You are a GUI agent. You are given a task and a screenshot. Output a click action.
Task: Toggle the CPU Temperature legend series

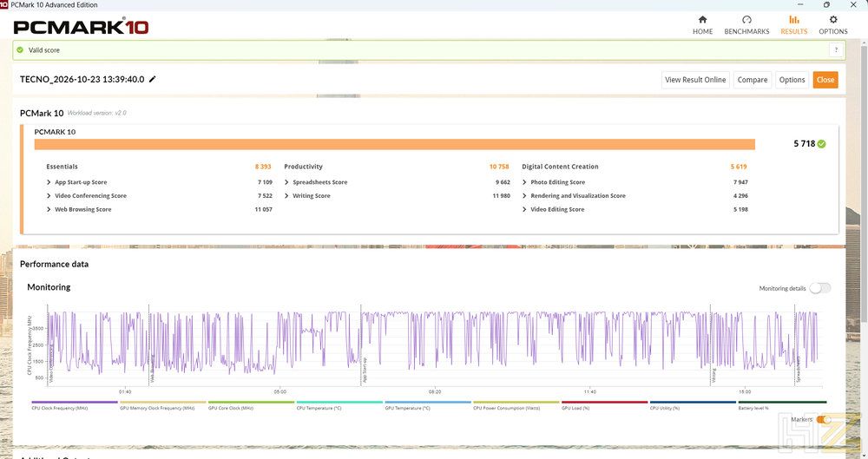point(339,405)
